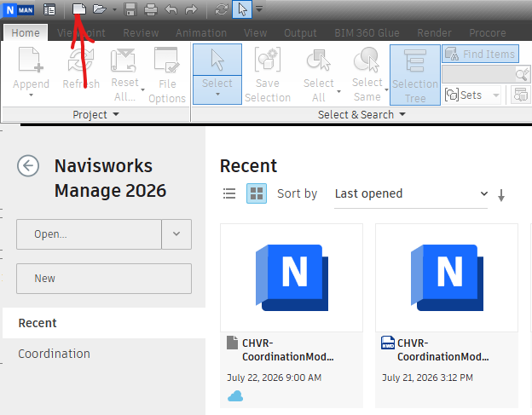532x415 pixels.
Task: Expand the Open folder dropdown arrow in quick access toolbar
Action: tap(114, 9)
